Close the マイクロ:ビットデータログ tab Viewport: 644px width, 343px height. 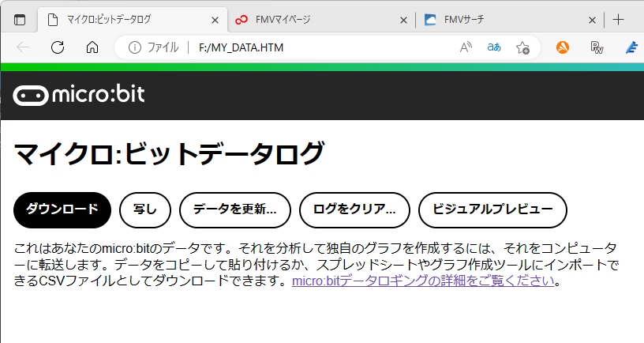pos(215,20)
